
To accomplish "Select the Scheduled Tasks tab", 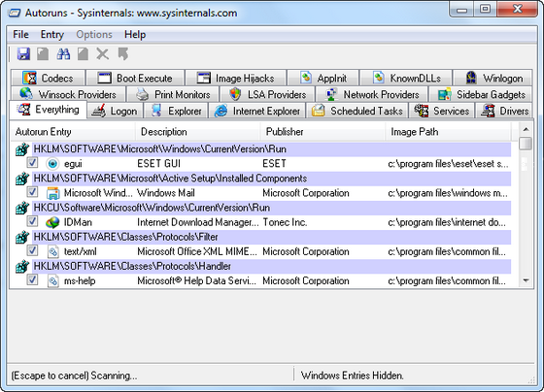I will click(x=357, y=111).
